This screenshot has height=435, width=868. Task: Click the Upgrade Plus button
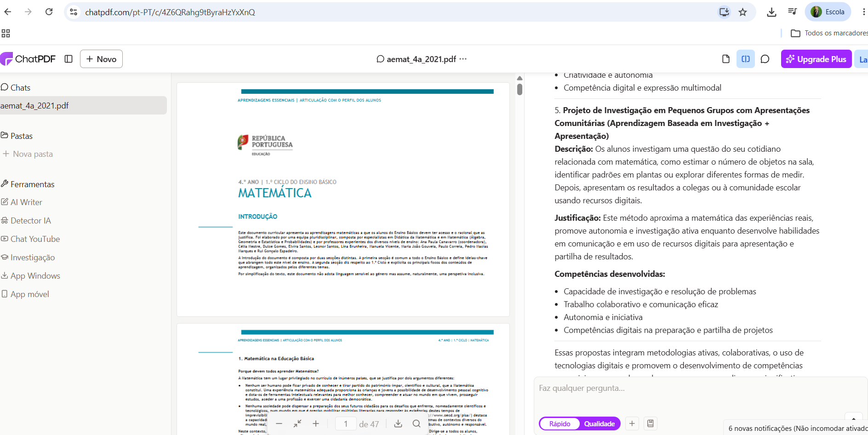pos(816,59)
